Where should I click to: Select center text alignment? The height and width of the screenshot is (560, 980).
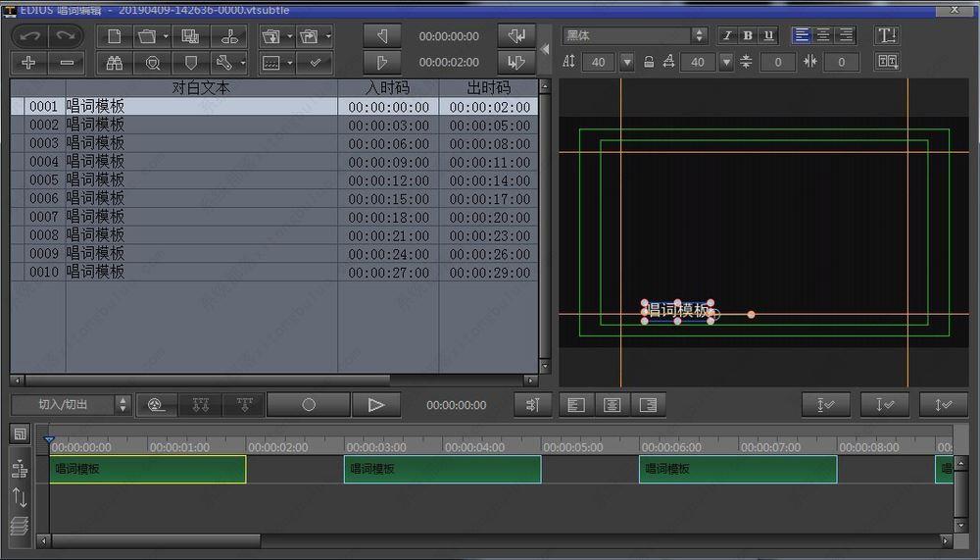point(824,35)
